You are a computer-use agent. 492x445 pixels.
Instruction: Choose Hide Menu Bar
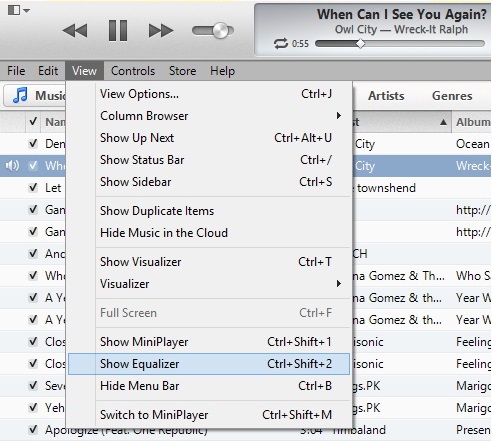[x=209, y=386]
